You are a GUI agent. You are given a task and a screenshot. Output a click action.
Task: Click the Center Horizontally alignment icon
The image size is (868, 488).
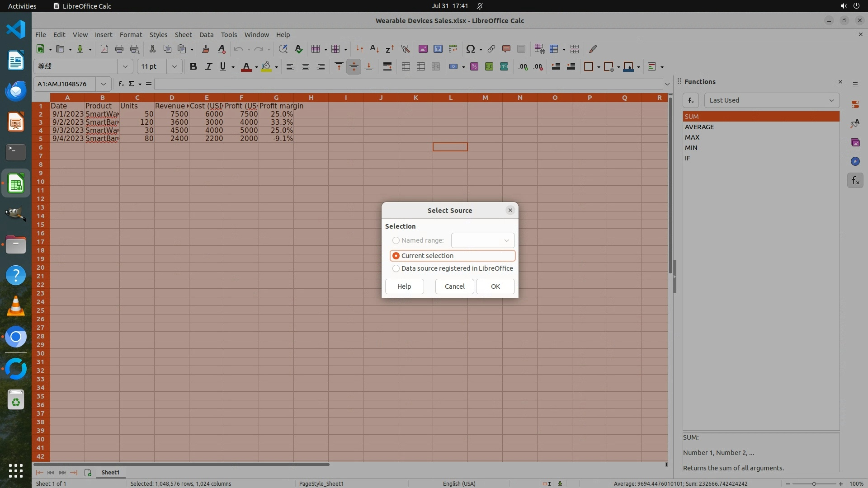click(x=306, y=67)
